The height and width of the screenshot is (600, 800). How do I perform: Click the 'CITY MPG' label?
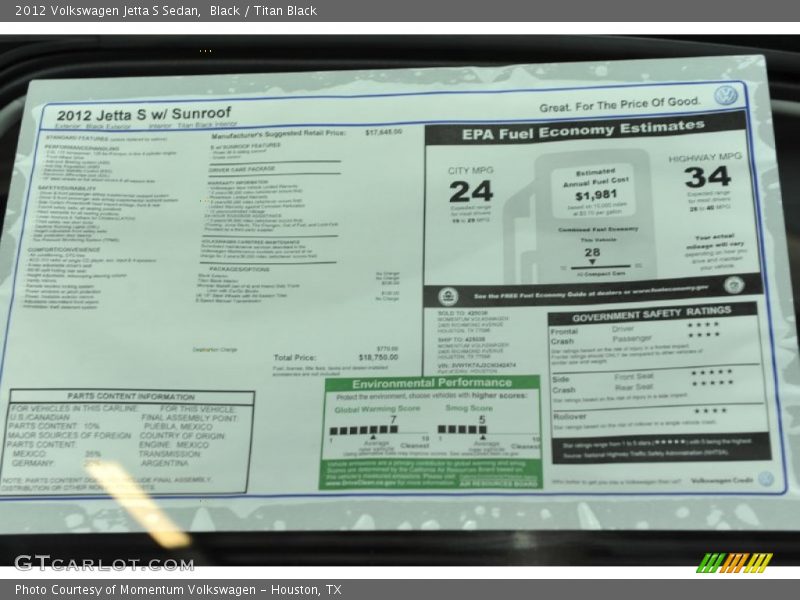click(x=470, y=170)
